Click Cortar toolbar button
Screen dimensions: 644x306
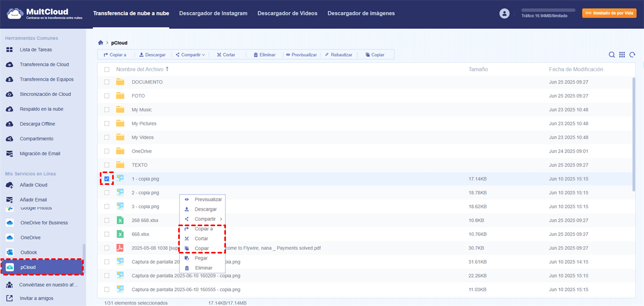click(225, 55)
